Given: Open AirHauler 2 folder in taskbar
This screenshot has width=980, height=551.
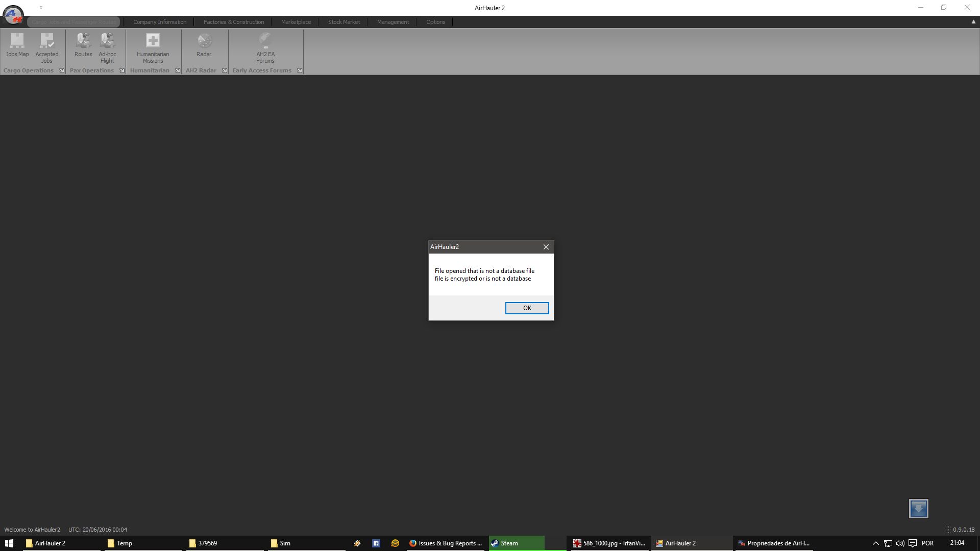Looking at the screenshot, I should pyautogui.click(x=61, y=543).
